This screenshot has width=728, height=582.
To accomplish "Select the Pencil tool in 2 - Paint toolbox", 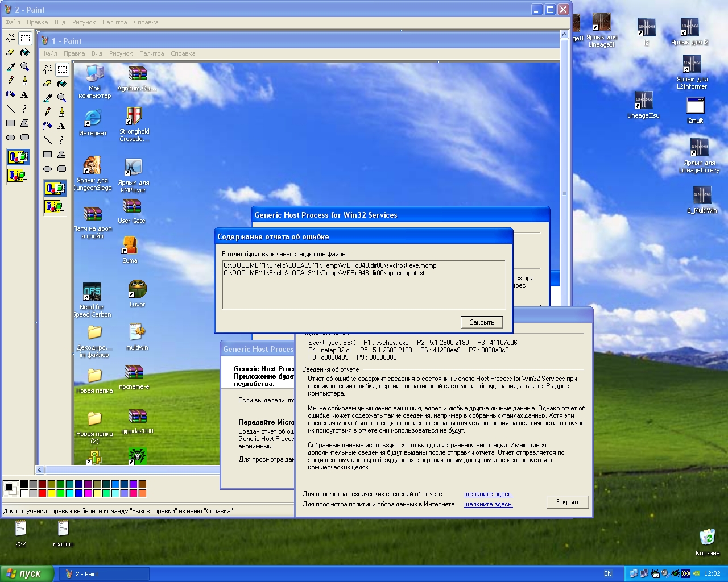I will [11, 81].
